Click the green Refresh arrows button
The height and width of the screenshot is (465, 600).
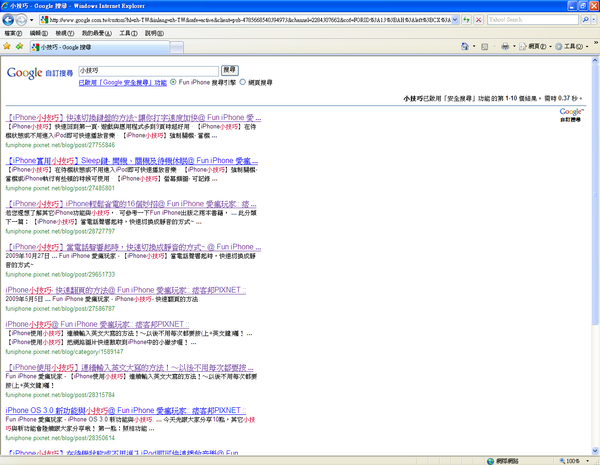466,20
